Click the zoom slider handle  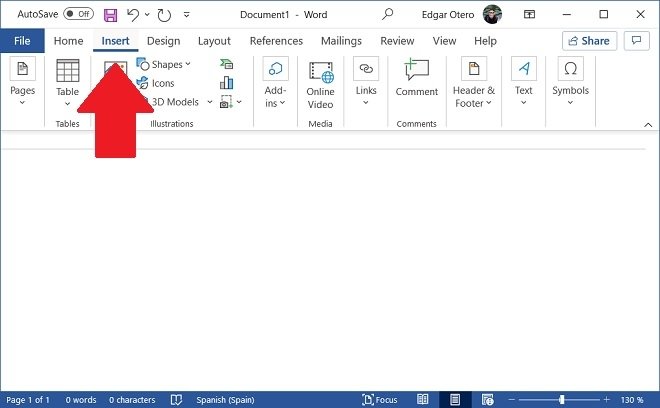click(x=562, y=399)
